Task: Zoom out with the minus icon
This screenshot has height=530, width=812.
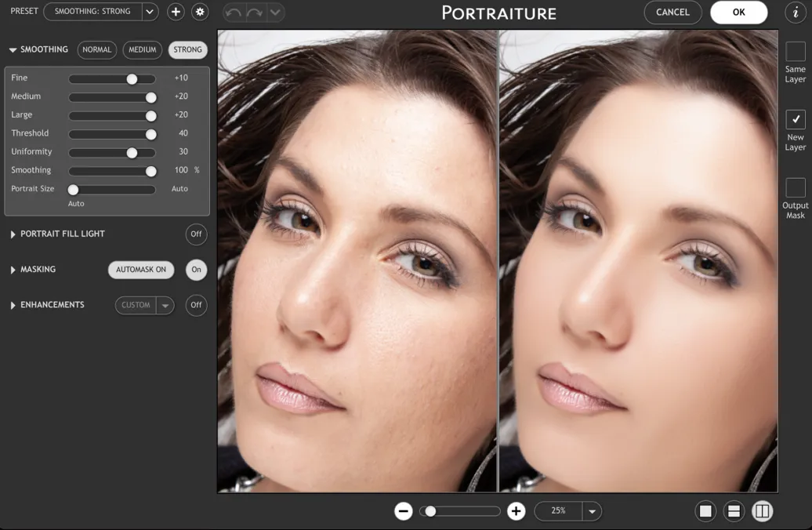Action: point(404,511)
